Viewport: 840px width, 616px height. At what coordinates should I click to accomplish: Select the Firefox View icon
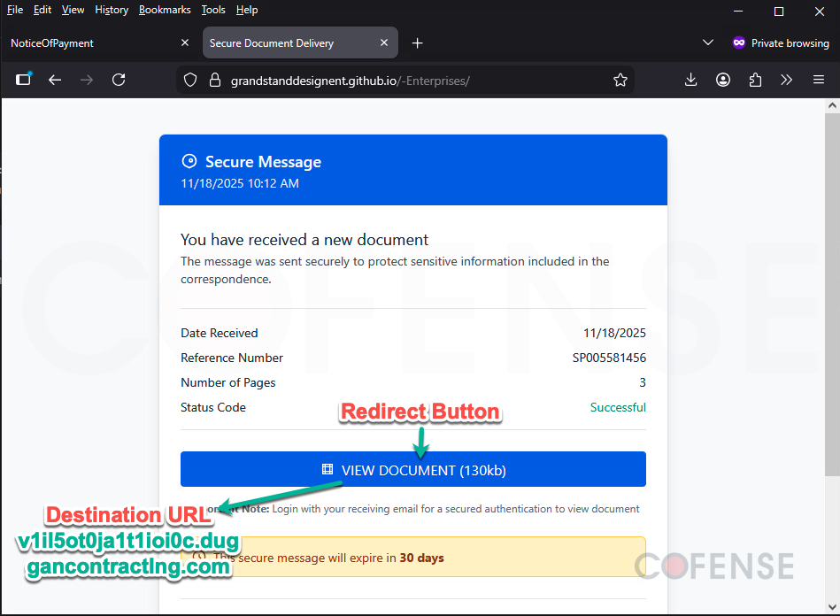coord(23,80)
